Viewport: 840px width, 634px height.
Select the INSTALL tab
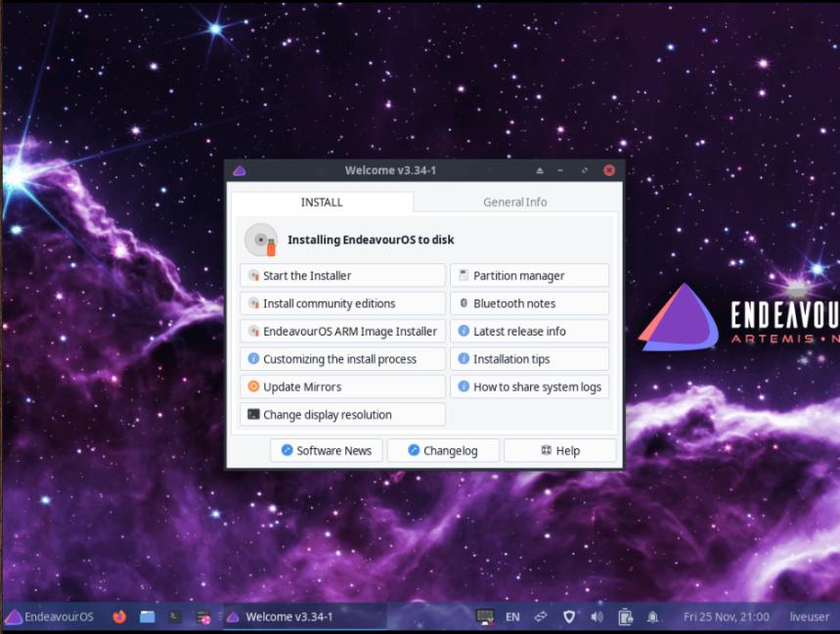(x=322, y=203)
